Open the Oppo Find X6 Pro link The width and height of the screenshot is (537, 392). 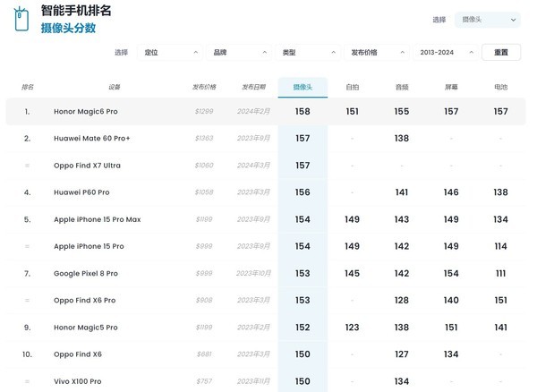(x=85, y=300)
